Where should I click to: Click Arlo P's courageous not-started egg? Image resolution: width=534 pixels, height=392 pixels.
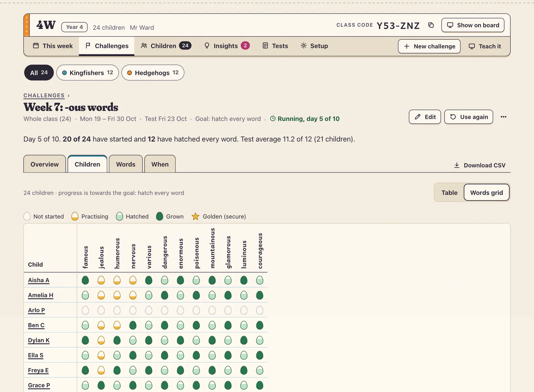coord(260,310)
